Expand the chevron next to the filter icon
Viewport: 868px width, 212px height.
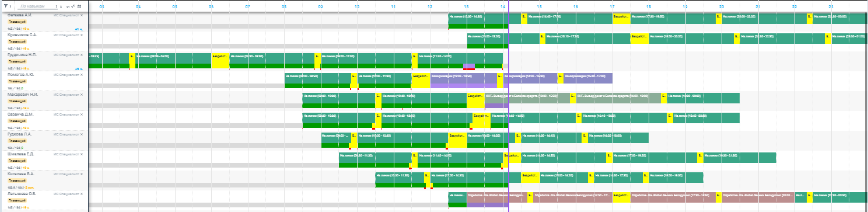[10, 6]
